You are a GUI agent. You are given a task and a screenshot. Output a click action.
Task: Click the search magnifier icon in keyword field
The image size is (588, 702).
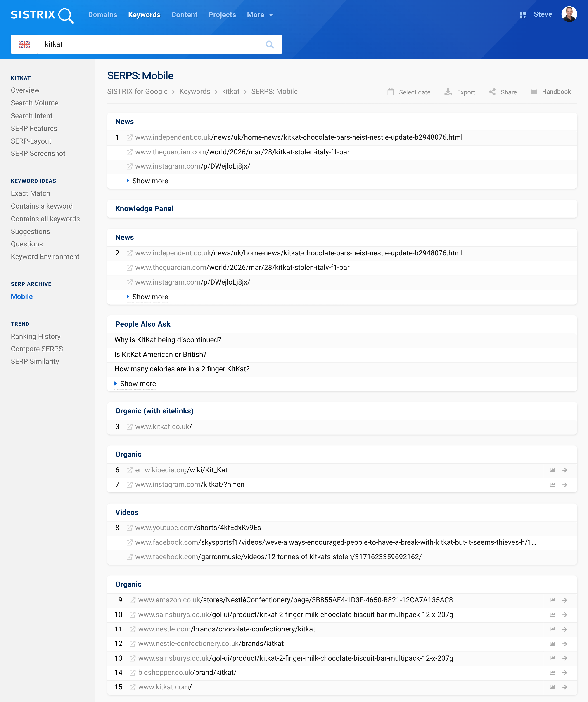270,45
